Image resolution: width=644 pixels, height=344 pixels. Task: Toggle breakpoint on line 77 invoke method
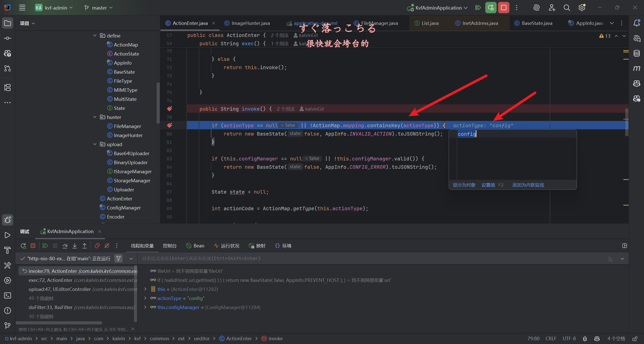pyautogui.click(x=170, y=109)
